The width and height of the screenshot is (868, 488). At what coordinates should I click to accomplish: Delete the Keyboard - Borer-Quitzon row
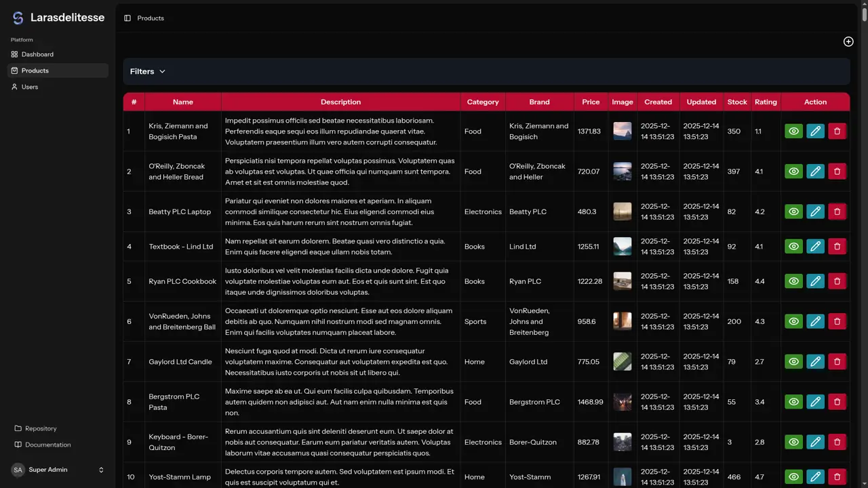[837, 442]
